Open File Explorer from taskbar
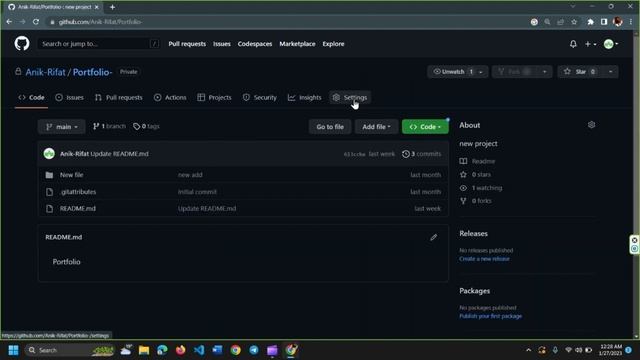Screen dimensions: 640x360 click(x=144, y=350)
